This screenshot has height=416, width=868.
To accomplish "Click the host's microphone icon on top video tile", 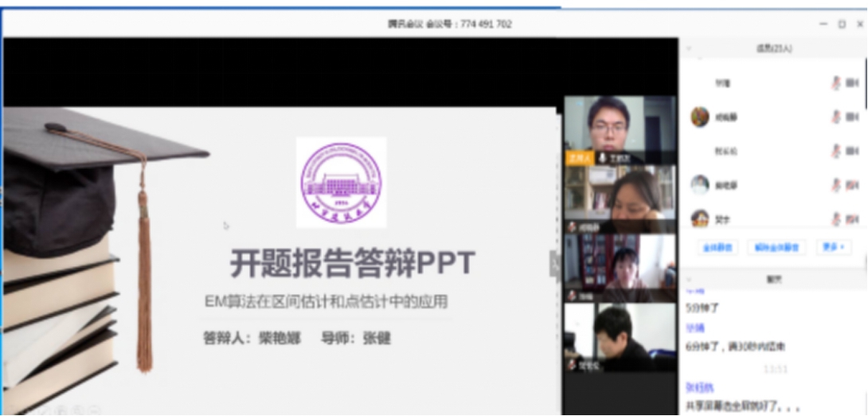I will pyautogui.click(x=603, y=159).
